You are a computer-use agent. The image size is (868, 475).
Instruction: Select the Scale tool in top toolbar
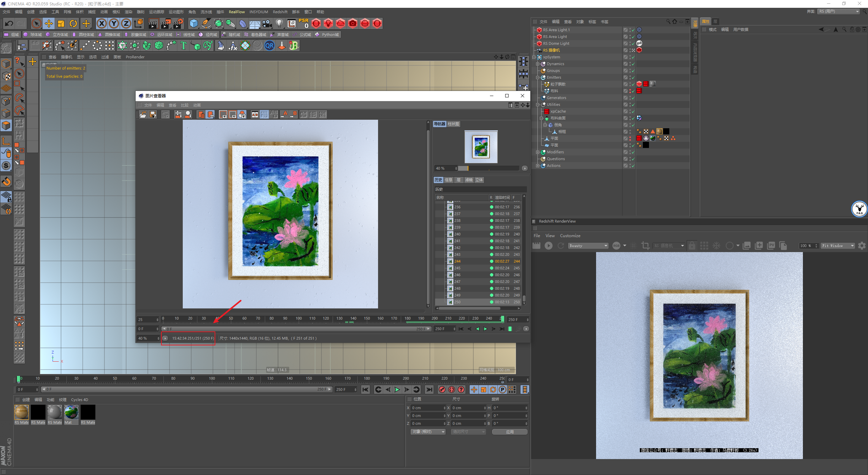coord(61,23)
